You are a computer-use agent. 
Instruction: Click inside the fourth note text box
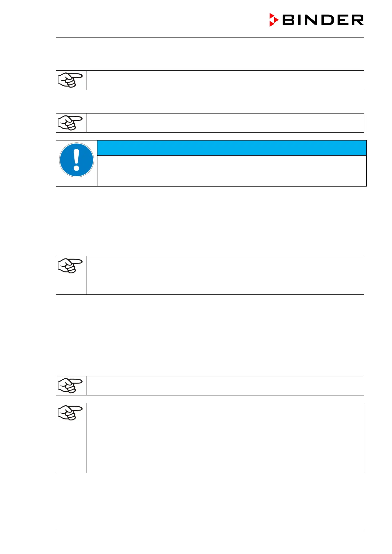point(225,386)
